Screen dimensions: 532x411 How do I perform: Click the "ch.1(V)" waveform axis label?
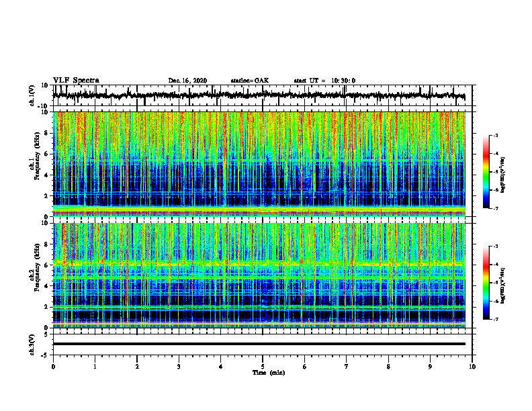32,95
